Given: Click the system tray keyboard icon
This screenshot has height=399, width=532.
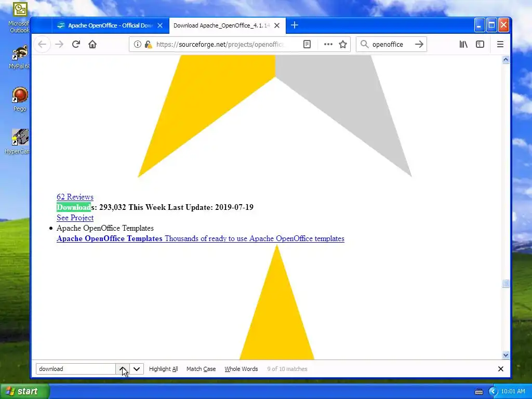Looking at the screenshot, I should tap(478, 392).
